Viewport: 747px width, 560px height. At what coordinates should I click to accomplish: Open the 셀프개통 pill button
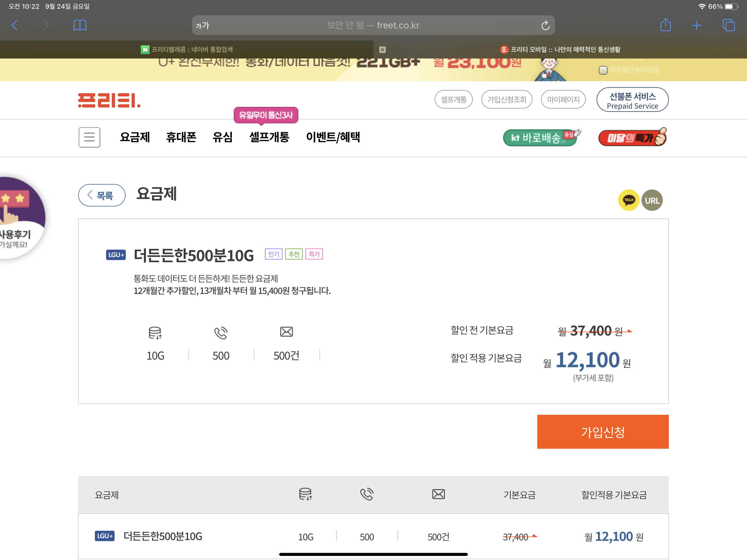(453, 99)
